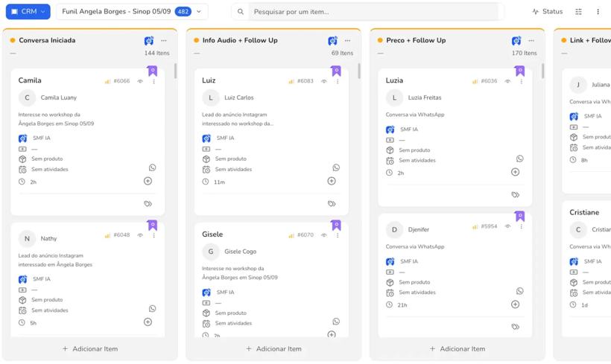Viewport: 611px width, 364px height.
Task: Open WhatsApp chat on Camila's card
Action: point(152,167)
